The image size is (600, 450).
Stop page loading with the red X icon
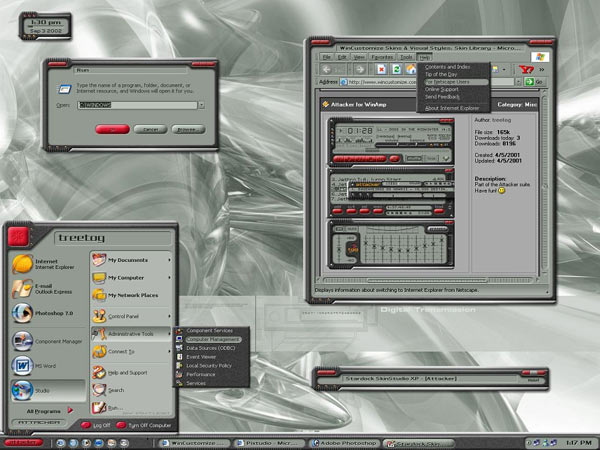(x=381, y=69)
